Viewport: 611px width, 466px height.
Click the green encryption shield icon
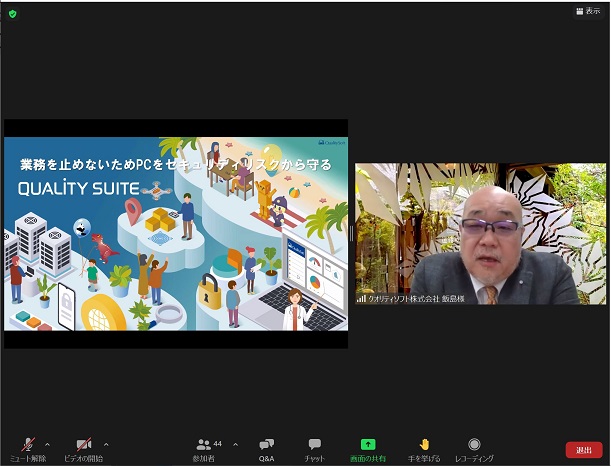coord(13,14)
